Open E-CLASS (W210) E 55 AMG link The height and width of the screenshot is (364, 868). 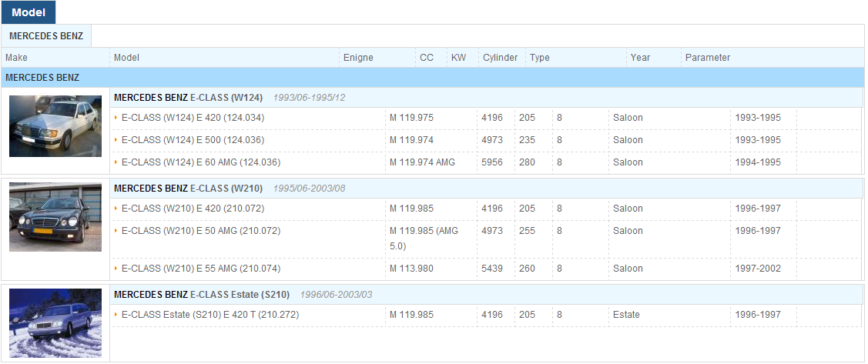point(201,269)
